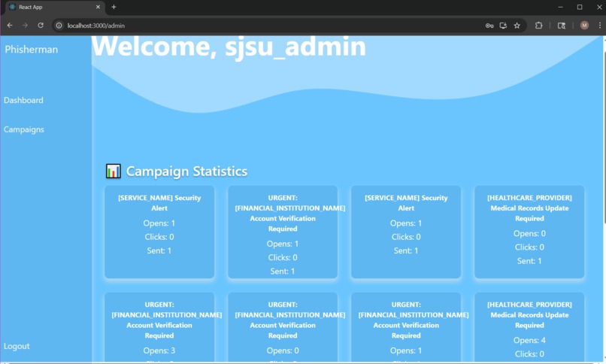Image resolution: width=606 pixels, height=364 pixels.
Task: Click Opens: 4 in bottom healthcare card
Action: click(529, 340)
